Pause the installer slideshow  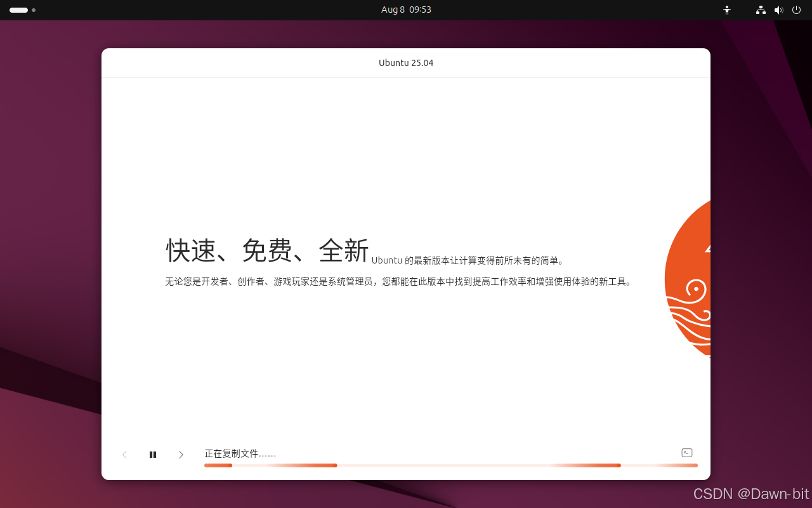click(153, 455)
